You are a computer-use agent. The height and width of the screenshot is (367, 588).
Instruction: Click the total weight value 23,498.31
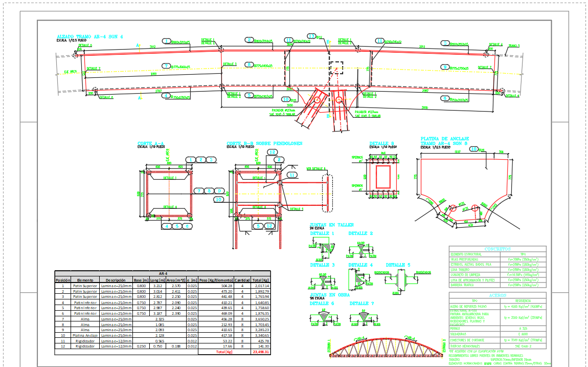click(x=260, y=352)
